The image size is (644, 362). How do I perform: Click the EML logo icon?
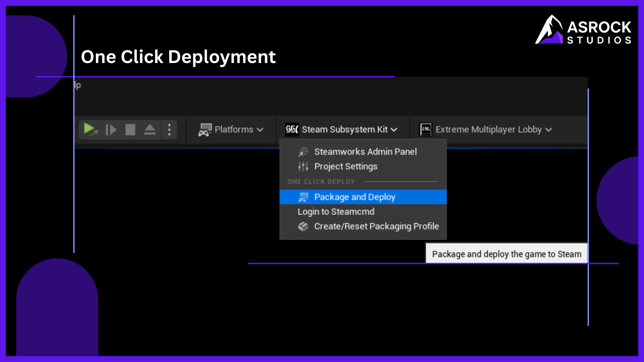(x=426, y=130)
